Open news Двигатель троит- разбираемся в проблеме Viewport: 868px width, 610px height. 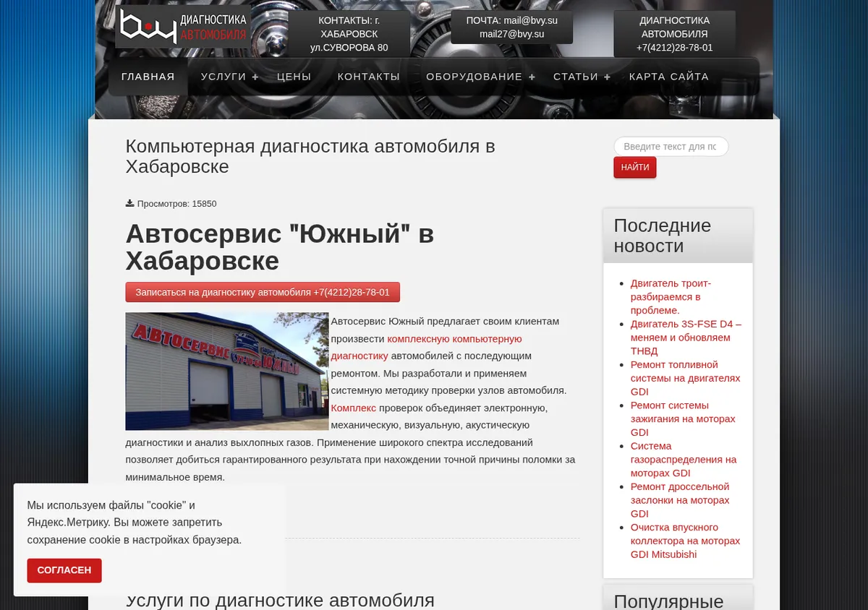click(x=671, y=296)
